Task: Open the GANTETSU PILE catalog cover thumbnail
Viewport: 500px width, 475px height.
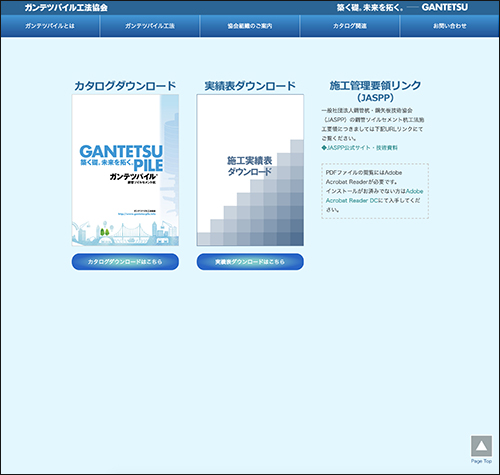Action: [125, 170]
